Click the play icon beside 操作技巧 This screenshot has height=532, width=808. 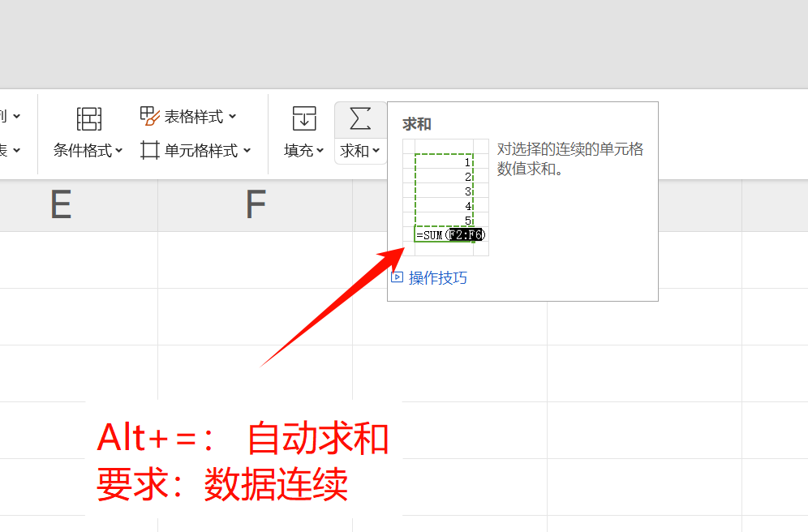click(397, 277)
